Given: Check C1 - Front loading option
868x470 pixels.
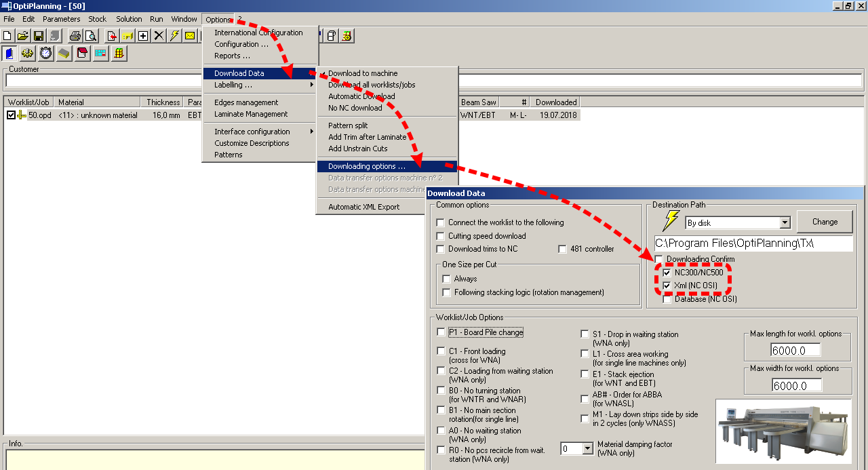Looking at the screenshot, I should tap(441, 351).
